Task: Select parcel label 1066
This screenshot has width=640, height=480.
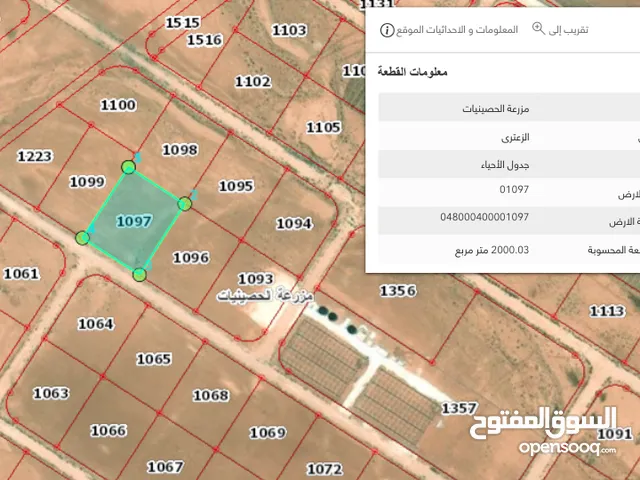Action: 109,430
